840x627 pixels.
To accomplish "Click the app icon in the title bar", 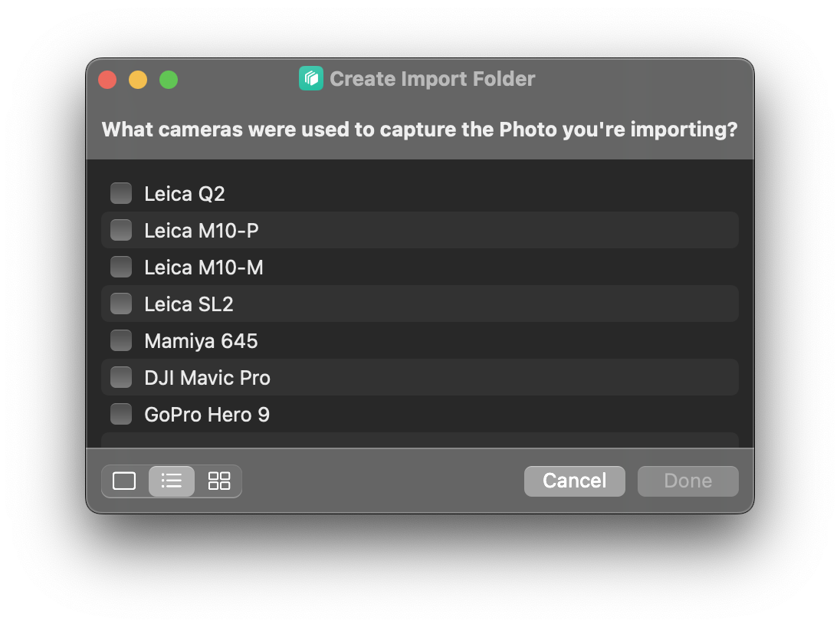I will point(310,78).
